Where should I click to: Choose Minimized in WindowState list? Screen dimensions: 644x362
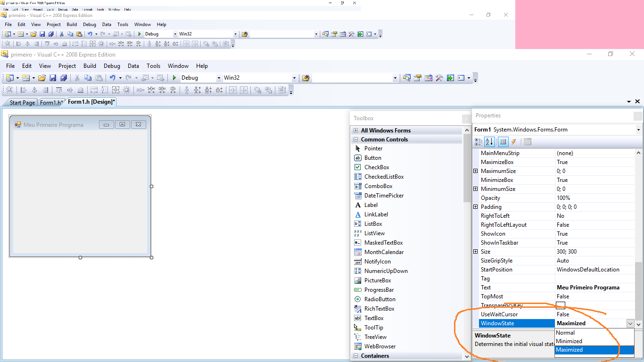coord(569,341)
